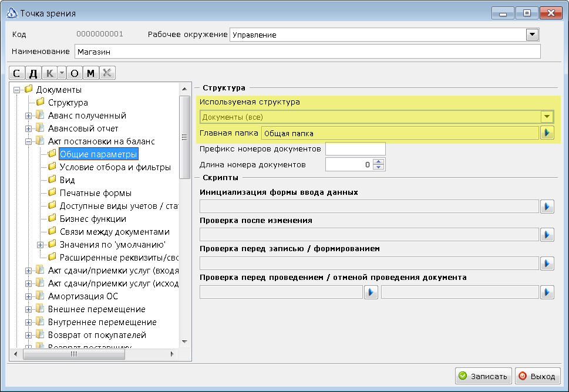Click the left arrow under 'Проверка перед проведением'
Screen dimensions: 569x392
(x=371, y=292)
